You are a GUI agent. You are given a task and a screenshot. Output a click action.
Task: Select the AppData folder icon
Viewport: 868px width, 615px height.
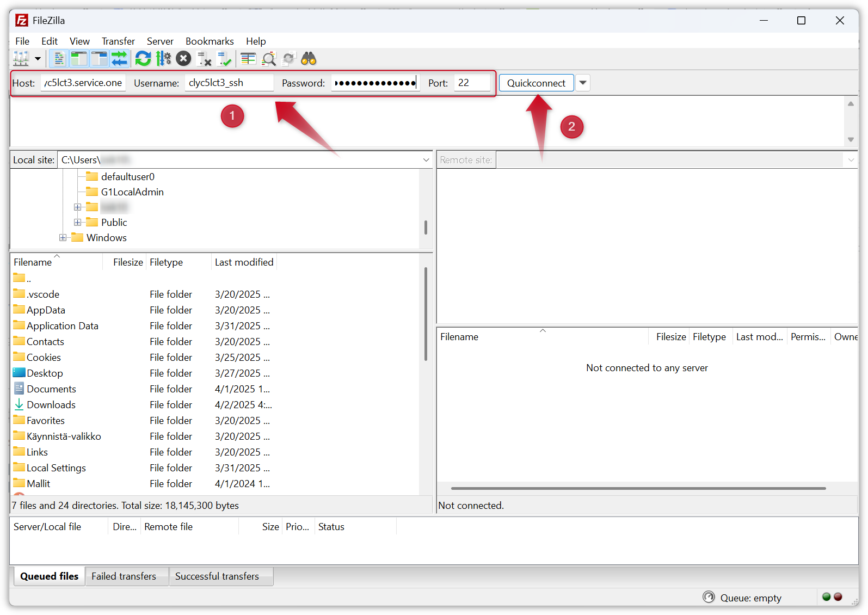[x=19, y=310]
